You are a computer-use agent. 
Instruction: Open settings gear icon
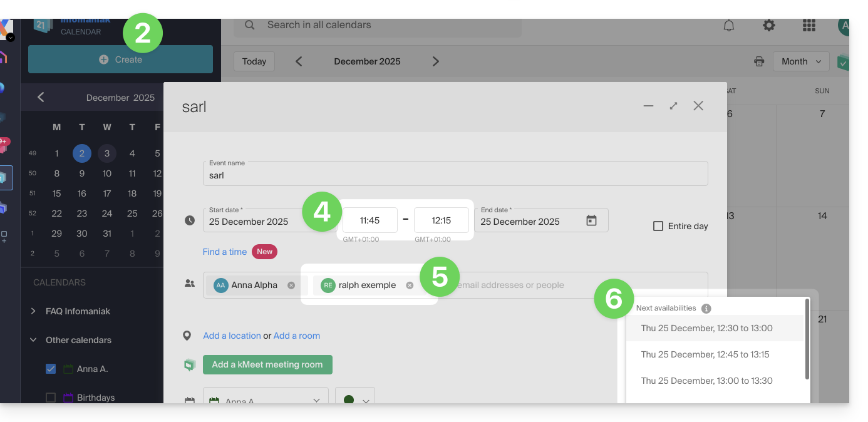pos(769,26)
